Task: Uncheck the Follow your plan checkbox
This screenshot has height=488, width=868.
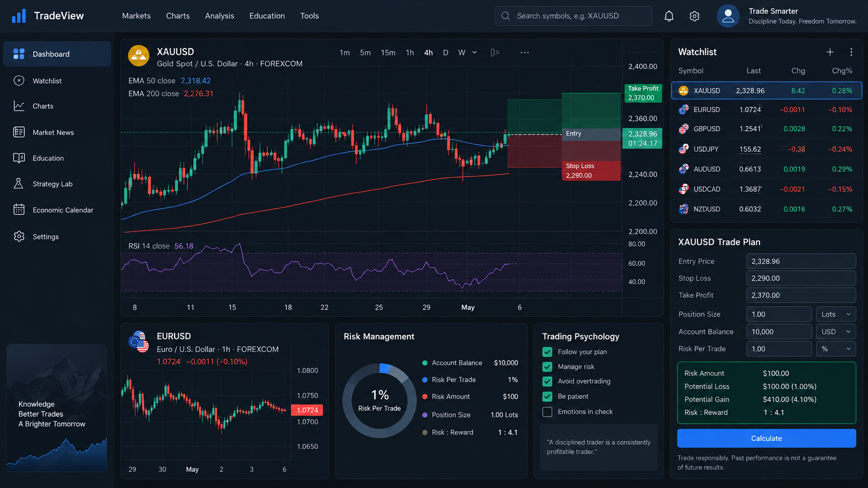Action: [x=547, y=352]
